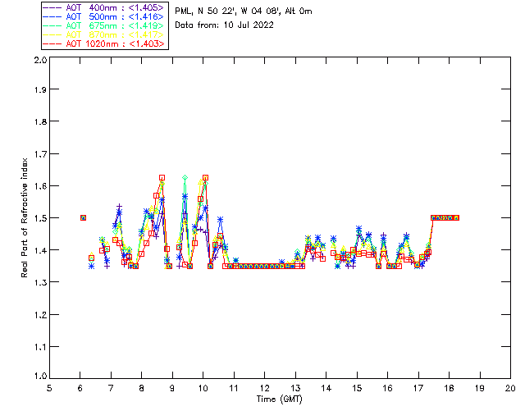Select the AOT 400nm legend entry
Screen dimensions: 525x420
coord(104,7)
